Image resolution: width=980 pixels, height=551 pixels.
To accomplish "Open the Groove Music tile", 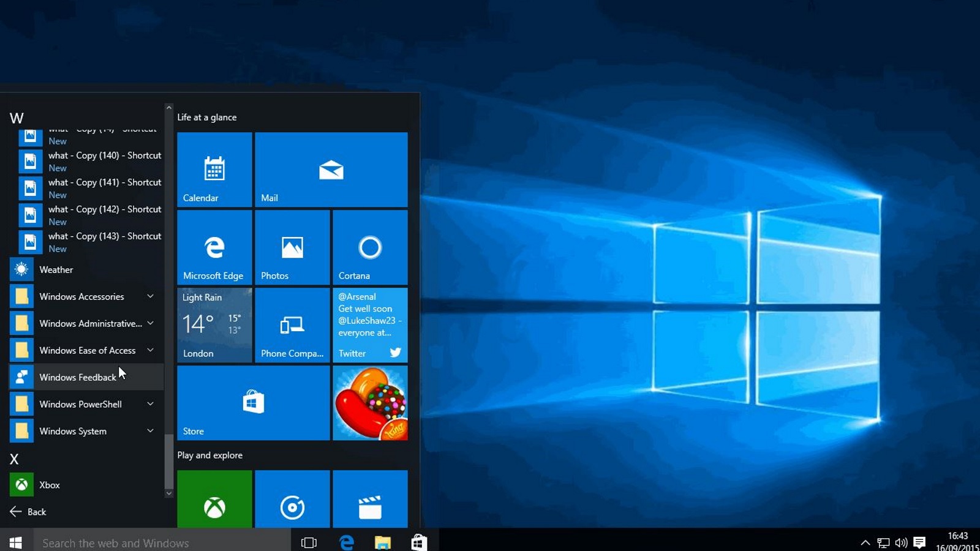I will tap(292, 499).
